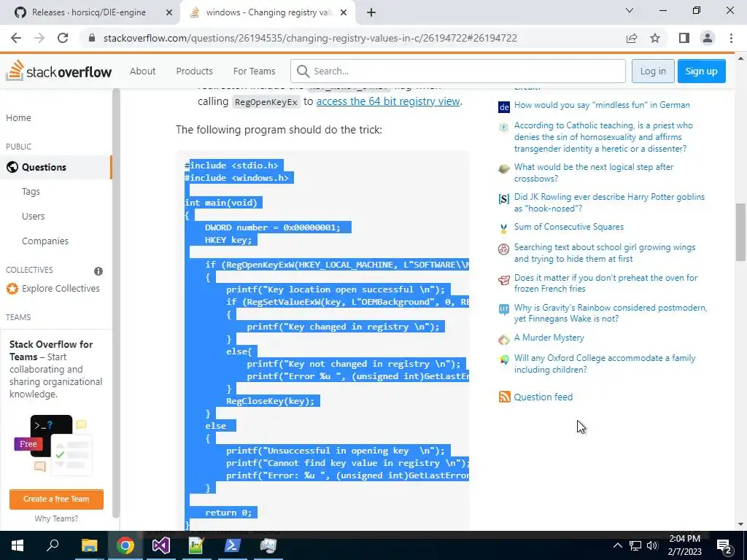This screenshot has width=747, height=560.
Task: Open the Gravity's Rainbow postmodern question link
Action: coord(611,313)
